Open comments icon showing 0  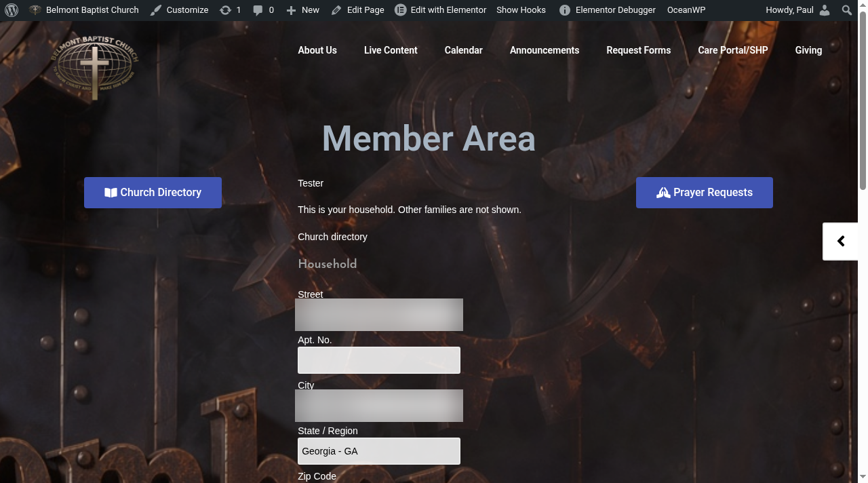263,10
